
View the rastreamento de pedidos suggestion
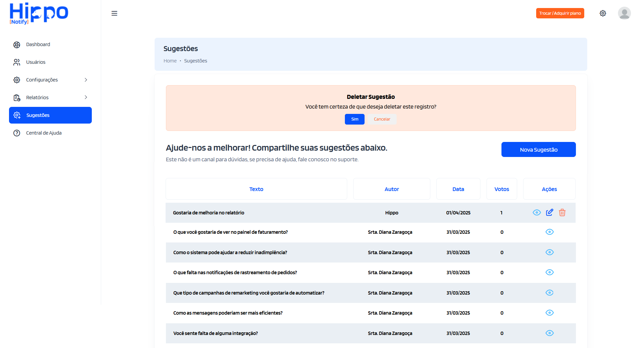[x=550, y=272]
